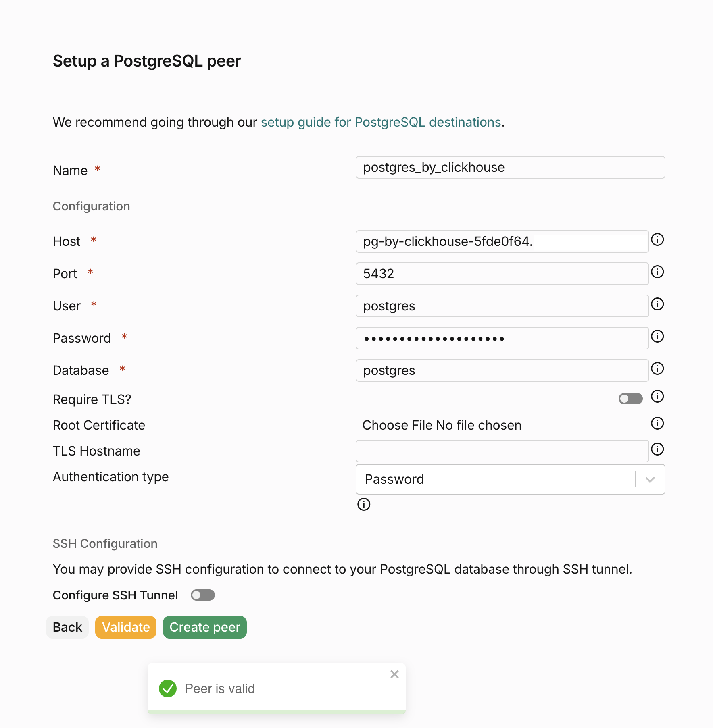Enable the Configure SSH Tunnel toggle
The height and width of the screenshot is (728, 713).
(x=202, y=595)
